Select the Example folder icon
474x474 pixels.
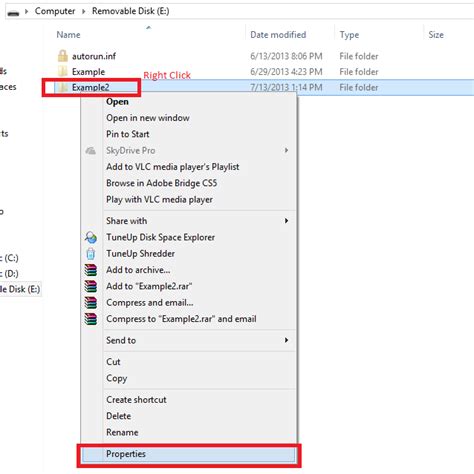(x=62, y=72)
